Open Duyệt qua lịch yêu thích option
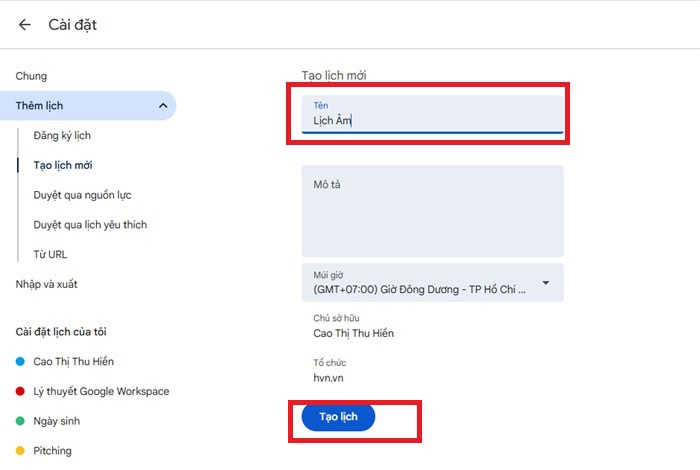Screen dimensions: 700x470 90,225
